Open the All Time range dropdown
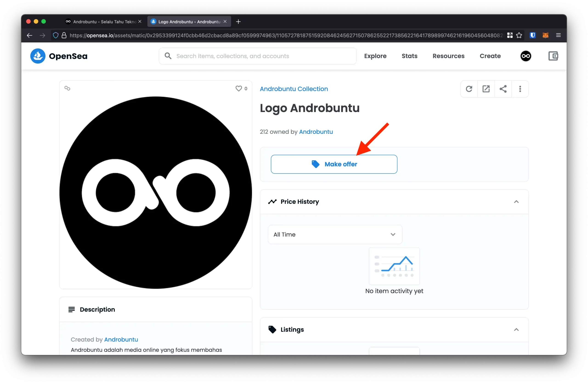The image size is (588, 383). (x=335, y=235)
